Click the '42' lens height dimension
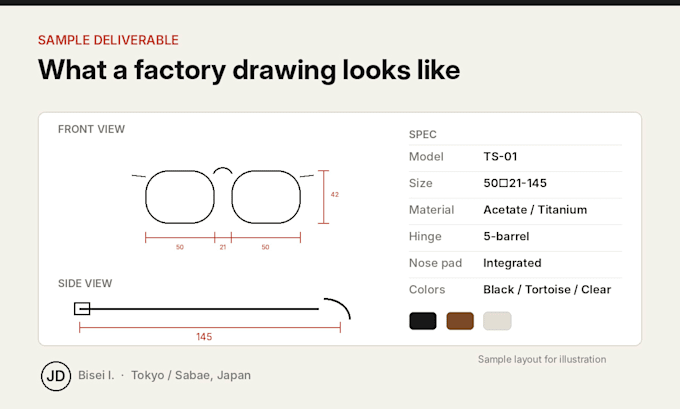 tap(334, 194)
